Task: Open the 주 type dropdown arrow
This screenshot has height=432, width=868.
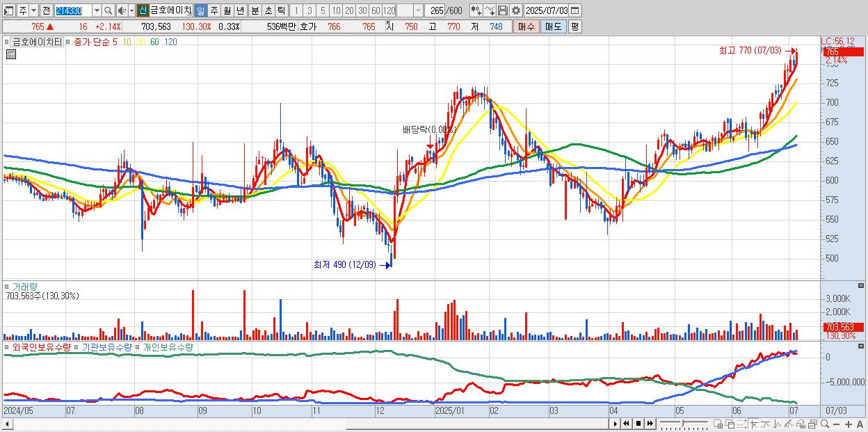Action: 33,10
